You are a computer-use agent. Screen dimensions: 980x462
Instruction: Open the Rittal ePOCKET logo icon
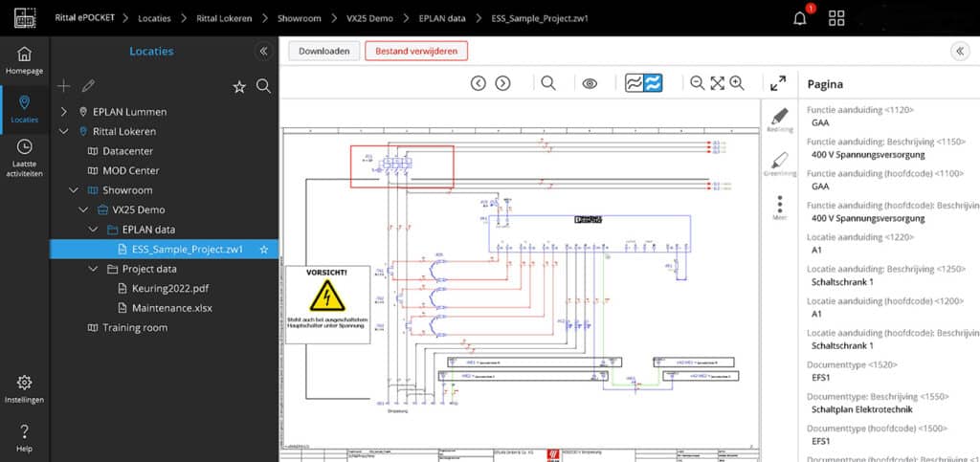coord(25,18)
